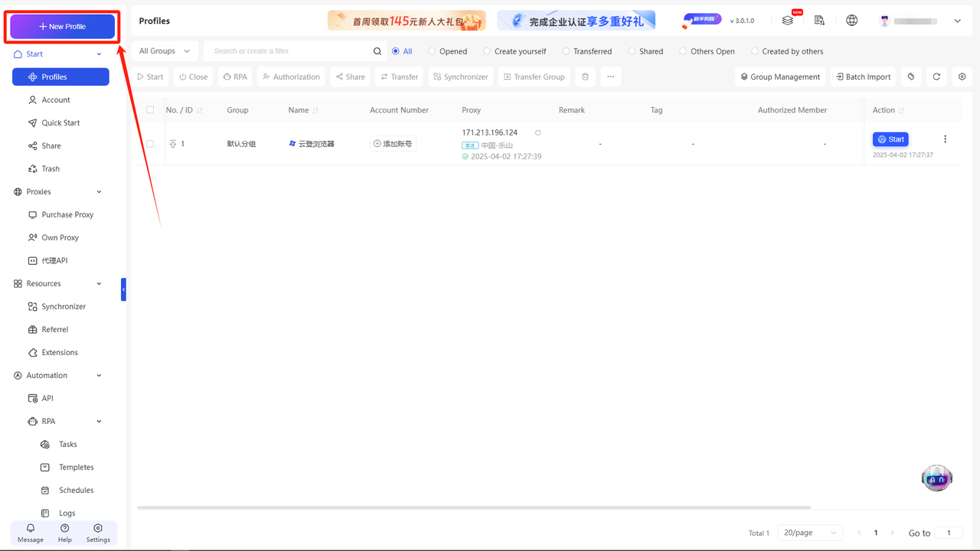Select the Opened filter option
The width and height of the screenshot is (980, 551).
[432, 51]
